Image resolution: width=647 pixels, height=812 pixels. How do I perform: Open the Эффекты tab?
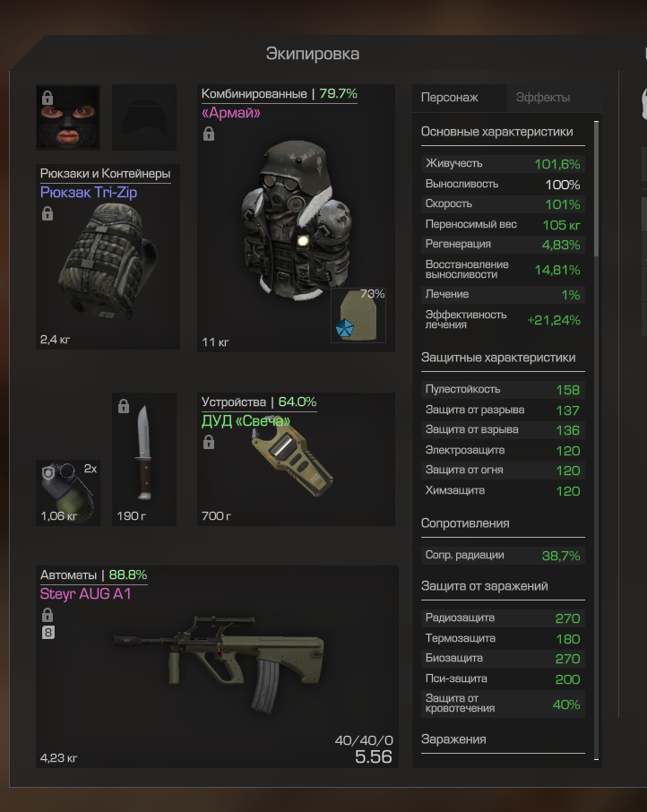tap(543, 98)
